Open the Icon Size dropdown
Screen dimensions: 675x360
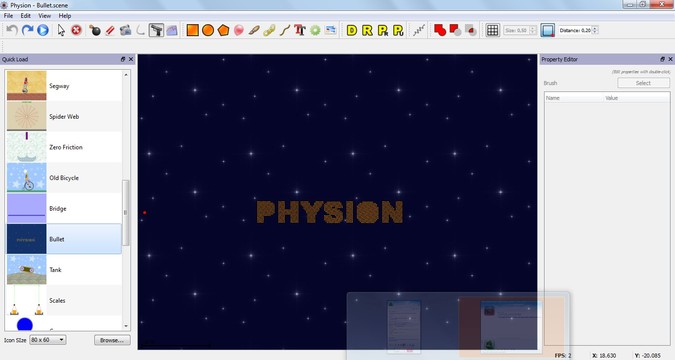(x=47, y=340)
